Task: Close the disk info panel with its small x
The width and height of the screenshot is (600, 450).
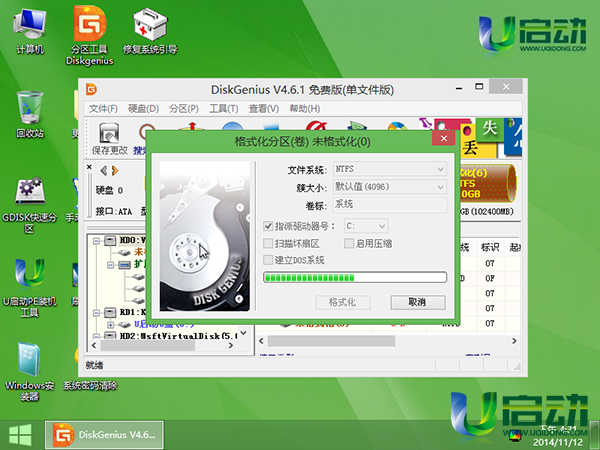Action: pyautogui.click(x=89, y=167)
